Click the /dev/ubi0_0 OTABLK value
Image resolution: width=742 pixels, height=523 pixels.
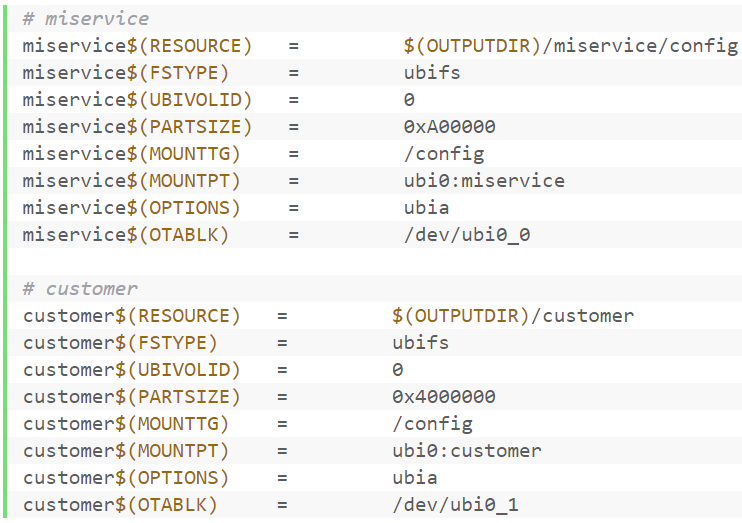[467, 235]
